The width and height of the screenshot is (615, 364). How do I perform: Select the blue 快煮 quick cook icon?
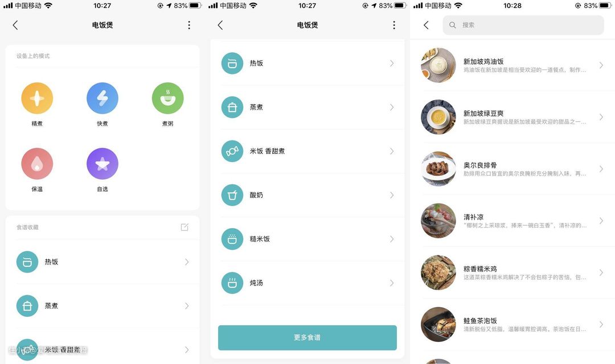click(102, 98)
